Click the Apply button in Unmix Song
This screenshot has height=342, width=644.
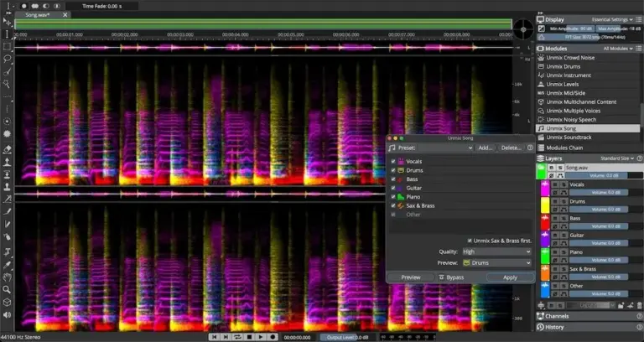coord(510,277)
